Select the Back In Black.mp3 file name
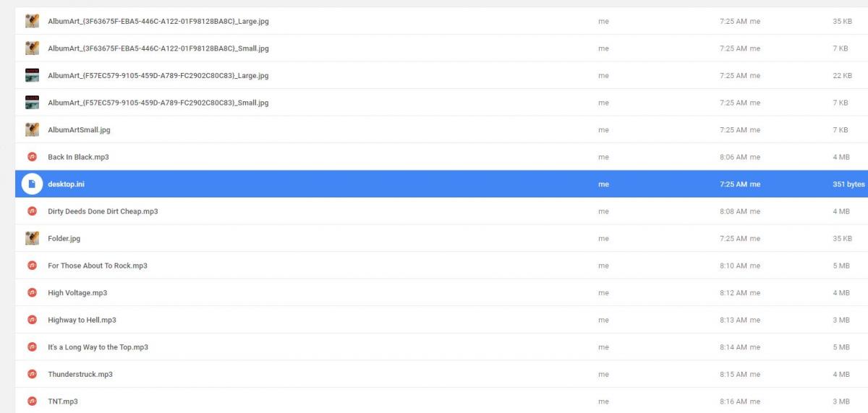 [x=78, y=157]
